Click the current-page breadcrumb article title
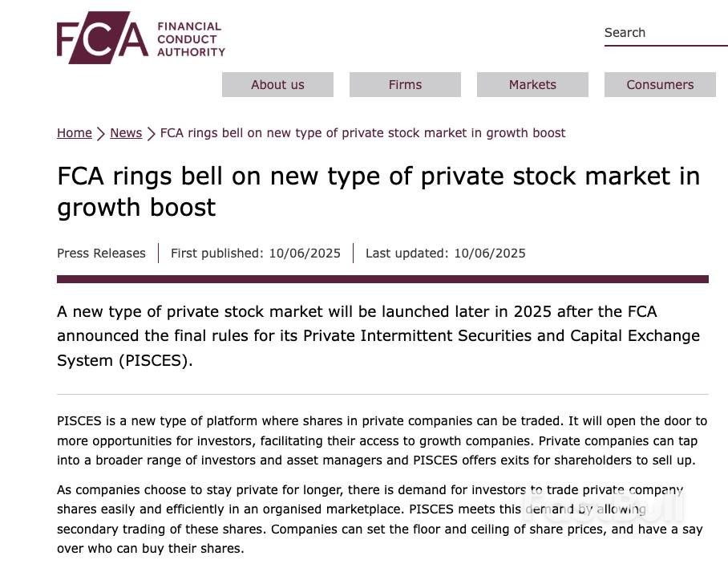728x564 pixels. tap(362, 133)
